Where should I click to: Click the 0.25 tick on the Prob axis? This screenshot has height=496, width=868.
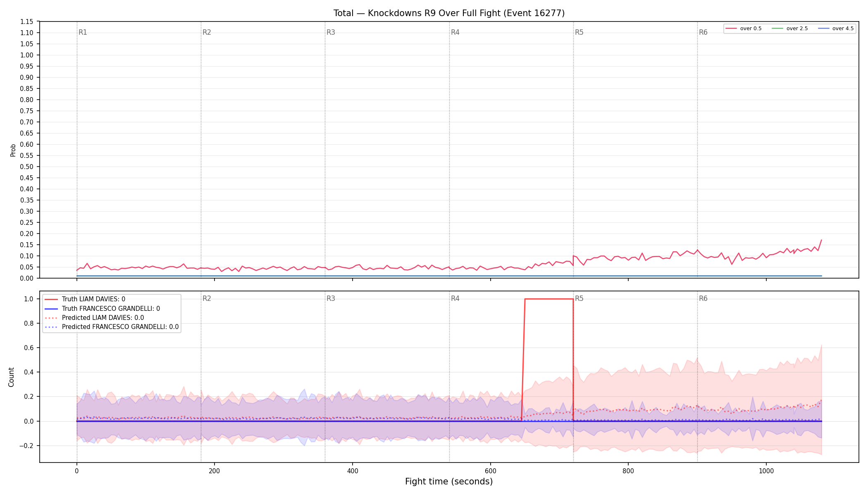(27, 223)
